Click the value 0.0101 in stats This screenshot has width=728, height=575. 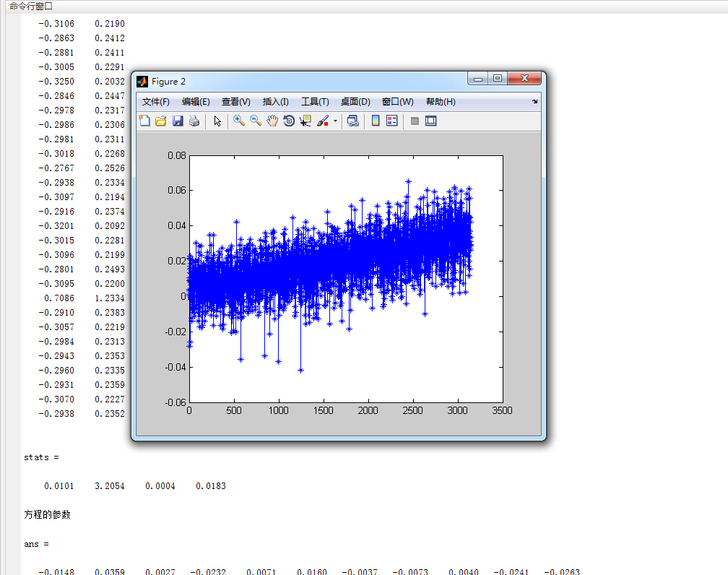pyautogui.click(x=59, y=486)
